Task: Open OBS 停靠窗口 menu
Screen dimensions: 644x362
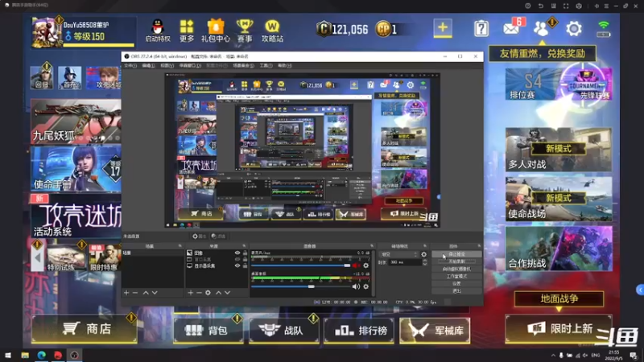Action: tap(190, 66)
